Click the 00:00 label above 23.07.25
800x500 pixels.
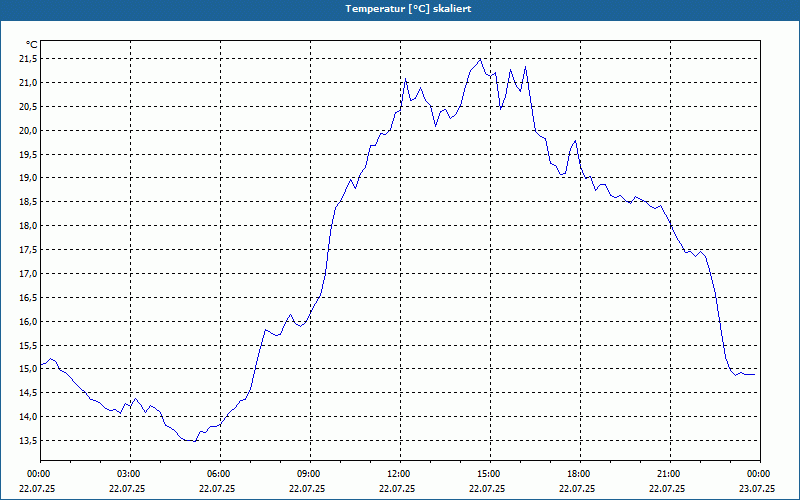tap(760, 474)
